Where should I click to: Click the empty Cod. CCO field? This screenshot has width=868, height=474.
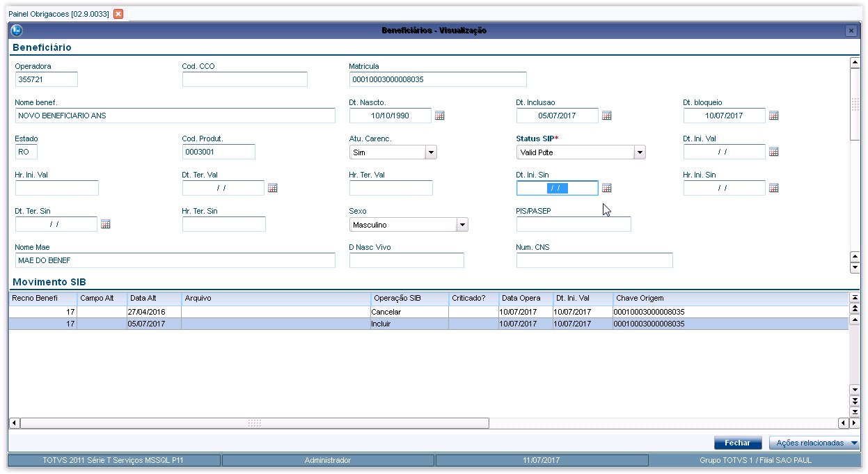tap(245, 79)
